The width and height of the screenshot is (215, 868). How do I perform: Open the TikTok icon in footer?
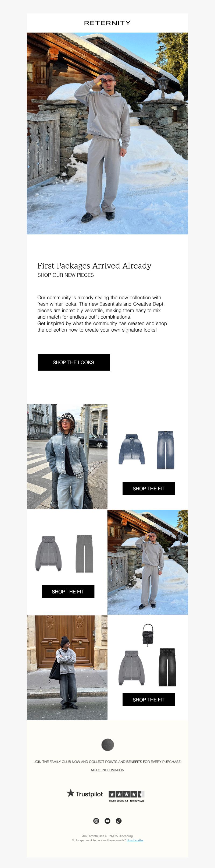[x=119, y=820]
